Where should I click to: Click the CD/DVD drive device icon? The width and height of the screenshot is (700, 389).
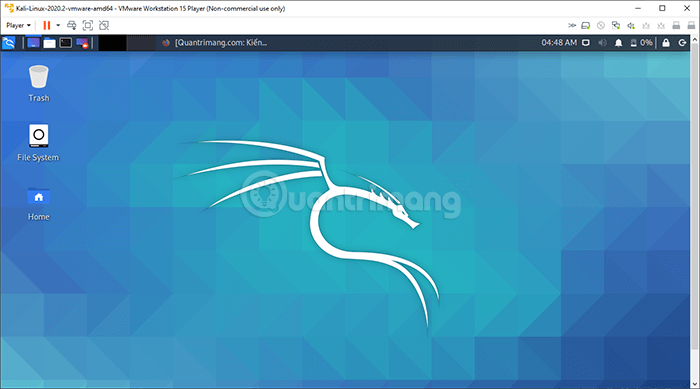[601, 25]
